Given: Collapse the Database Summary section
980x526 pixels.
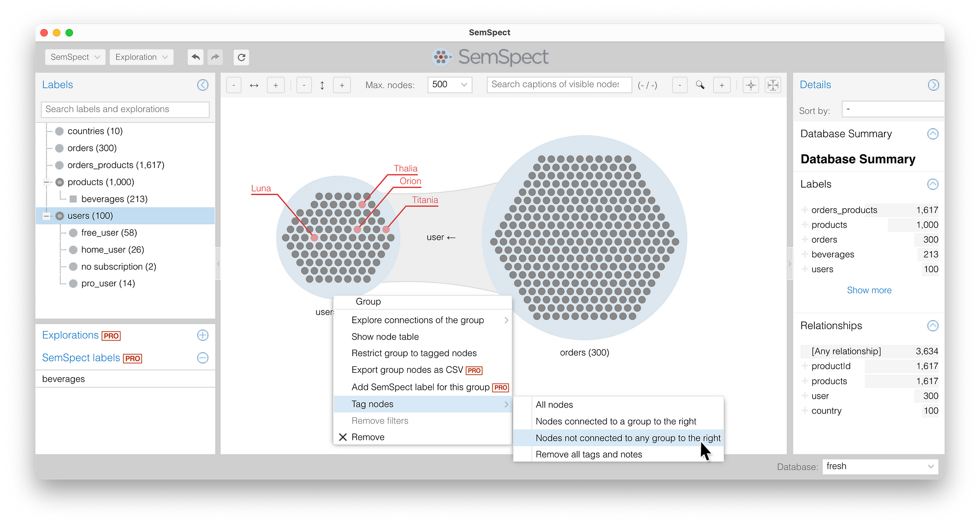Looking at the screenshot, I should (x=933, y=134).
